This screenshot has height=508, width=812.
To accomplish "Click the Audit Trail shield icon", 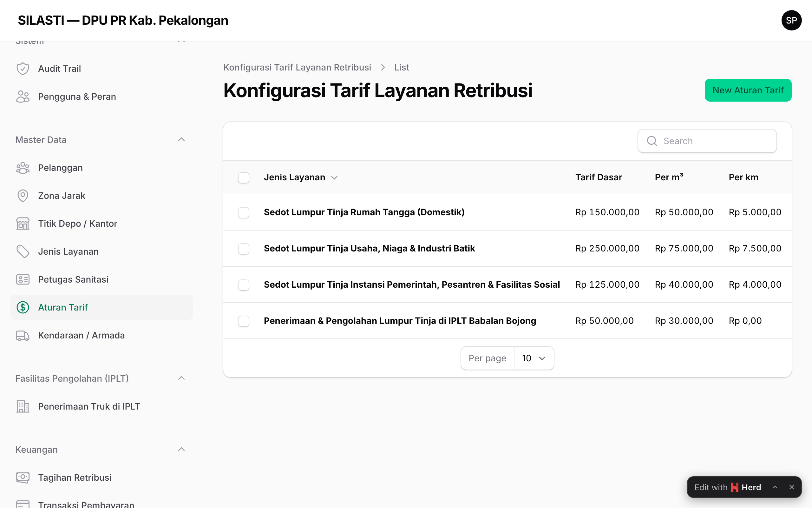I will pyautogui.click(x=23, y=69).
